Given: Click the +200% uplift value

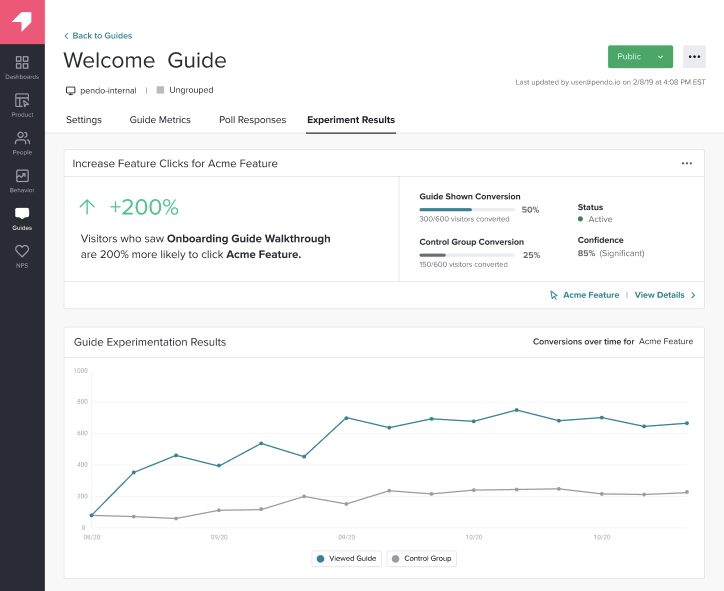Looking at the screenshot, I should pyautogui.click(x=144, y=207).
